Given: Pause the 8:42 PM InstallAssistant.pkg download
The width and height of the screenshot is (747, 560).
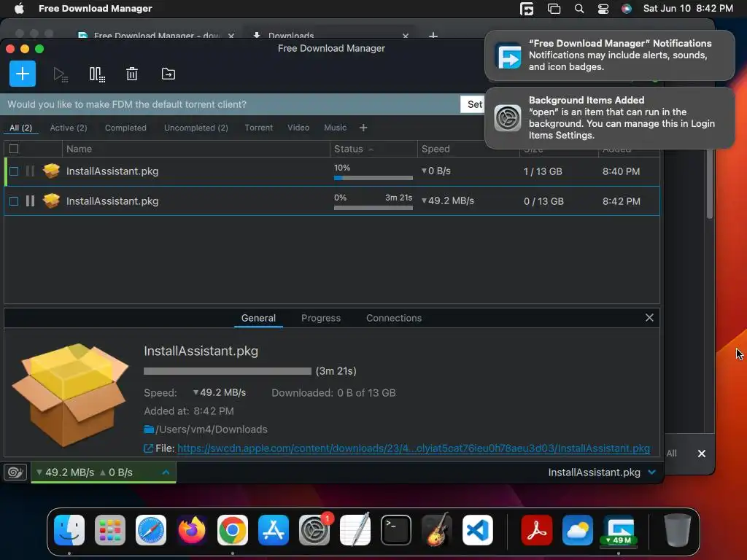Looking at the screenshot, I should [30, 201].
